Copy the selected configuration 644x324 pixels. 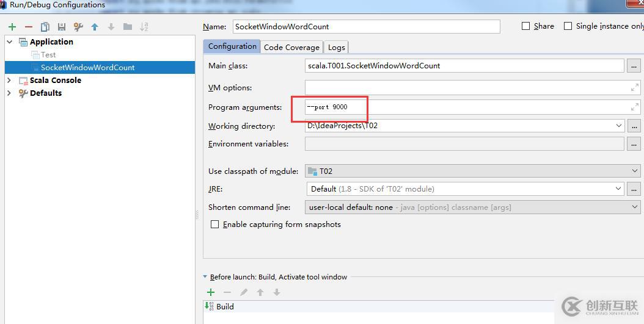pos(45,27)
